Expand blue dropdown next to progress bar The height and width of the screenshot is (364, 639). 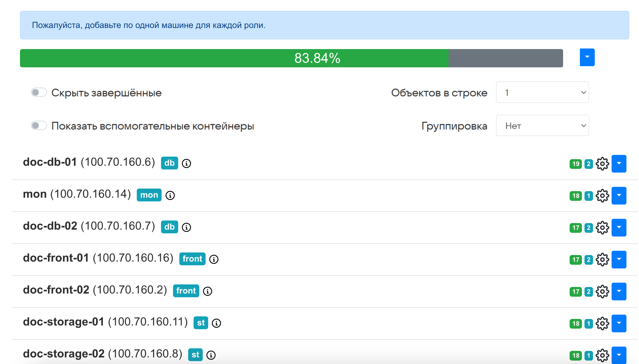(x=587, y=57)
